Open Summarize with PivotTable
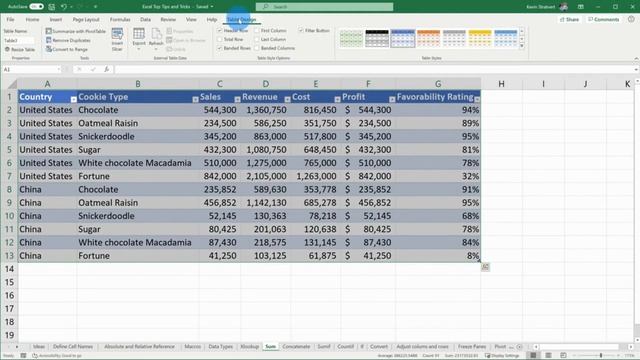The height and width of the screenshot is (360, 640). point(76,31)
